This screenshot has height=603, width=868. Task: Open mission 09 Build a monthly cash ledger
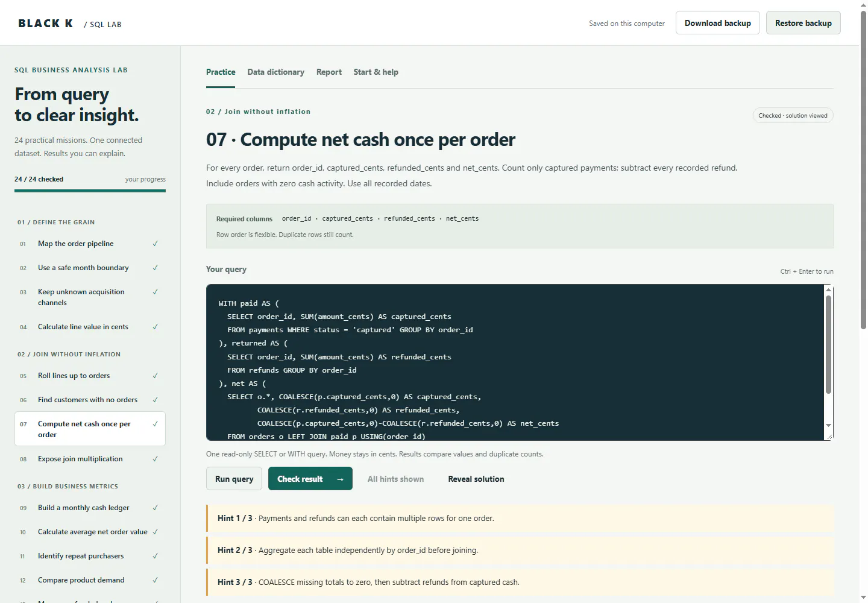coord(90,508)
